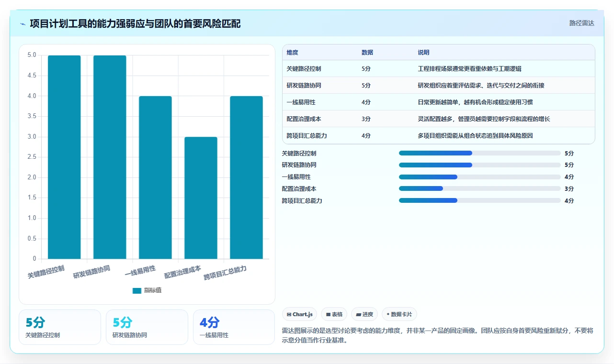
Task: Click the page title 项目计划工具的能力强弱应与团队的首要风险匹配
Action: (135, 23)
